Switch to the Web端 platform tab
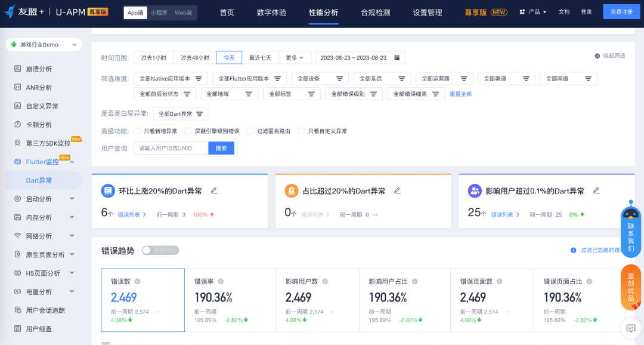644x345 pixels. pos(183,13)
